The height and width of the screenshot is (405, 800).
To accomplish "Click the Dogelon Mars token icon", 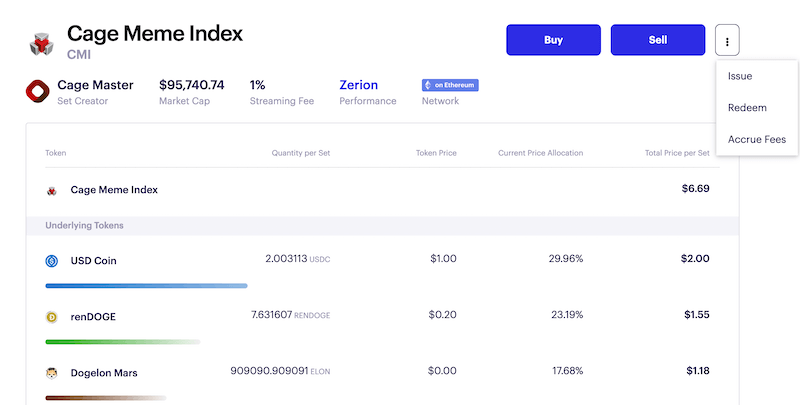I will click(52, 373).
